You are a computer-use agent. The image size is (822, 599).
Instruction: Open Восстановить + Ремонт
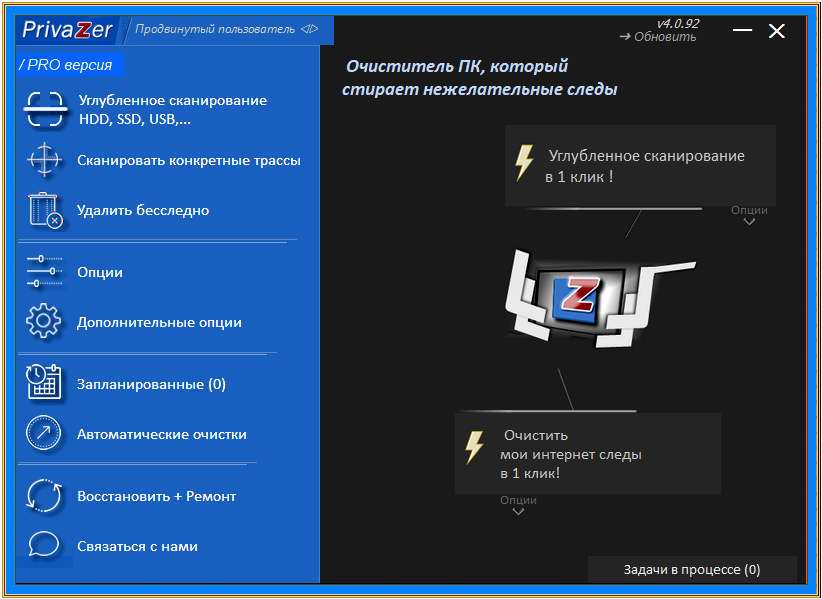(x=157, y=496)
